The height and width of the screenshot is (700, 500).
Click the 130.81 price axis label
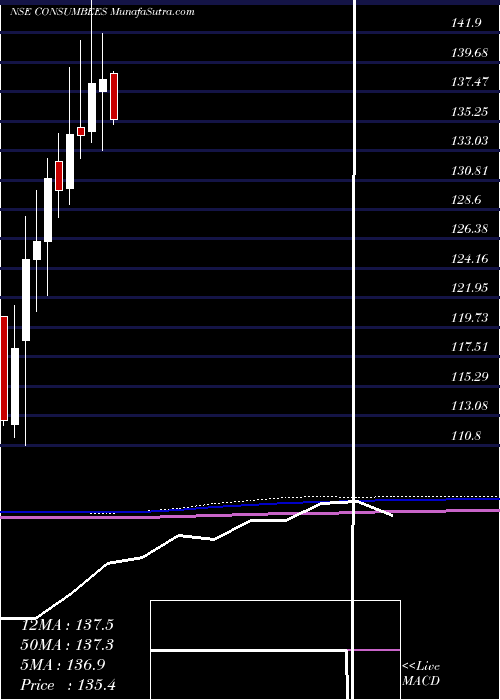469,170
